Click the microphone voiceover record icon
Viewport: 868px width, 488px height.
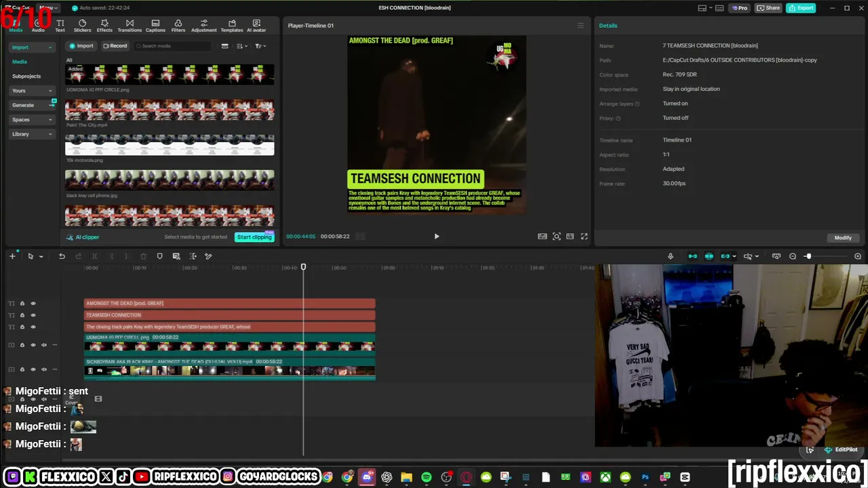(x=671, y=256)
